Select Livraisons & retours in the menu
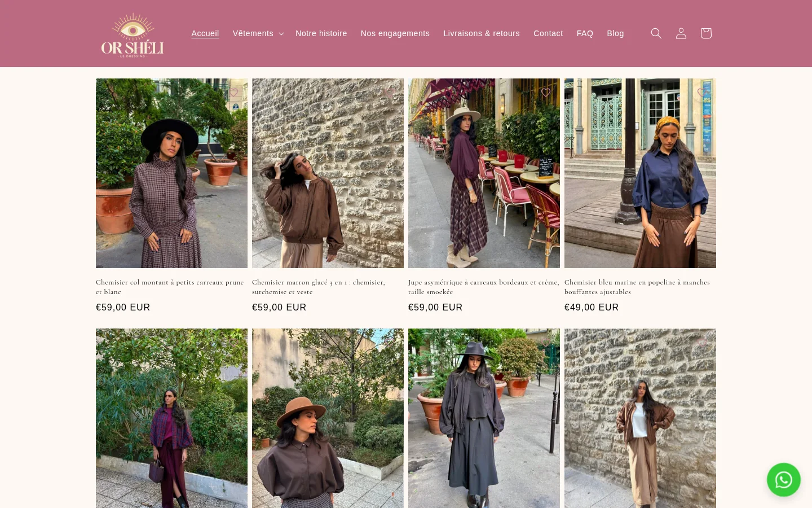The image size is (812, 508). 482,33
